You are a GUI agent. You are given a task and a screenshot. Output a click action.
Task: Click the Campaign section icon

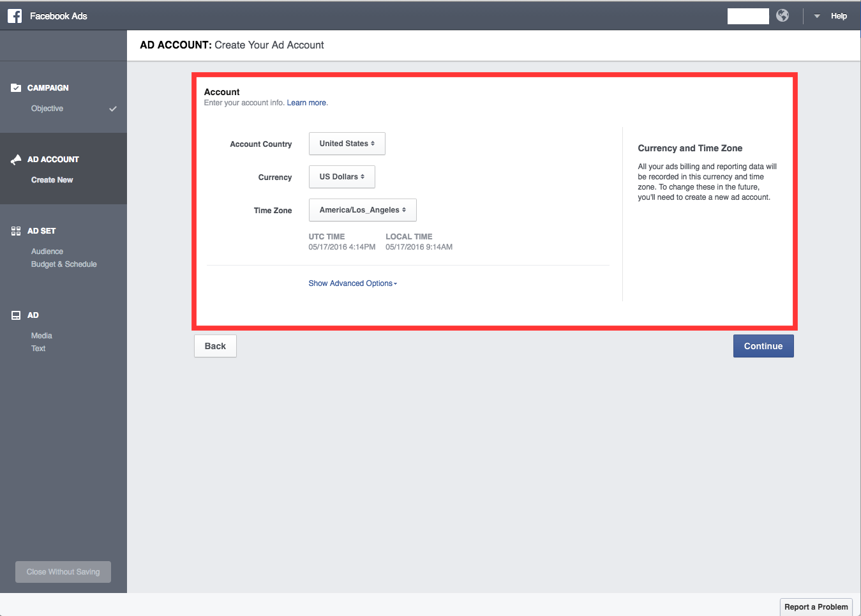pos(16,87)
